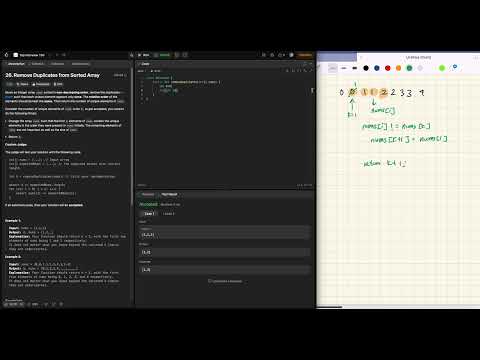
Task: Switch to the Solutions tab
Action: coord(57,64)
